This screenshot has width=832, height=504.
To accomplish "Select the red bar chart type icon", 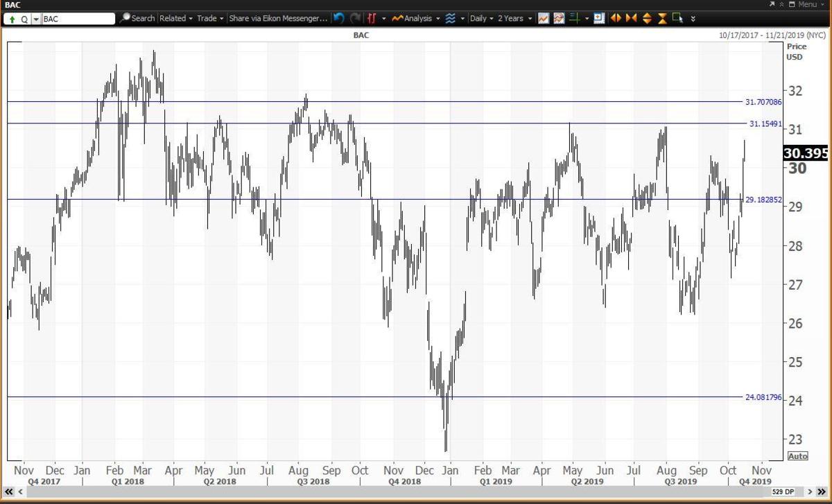I will click(x=372, y=19).
